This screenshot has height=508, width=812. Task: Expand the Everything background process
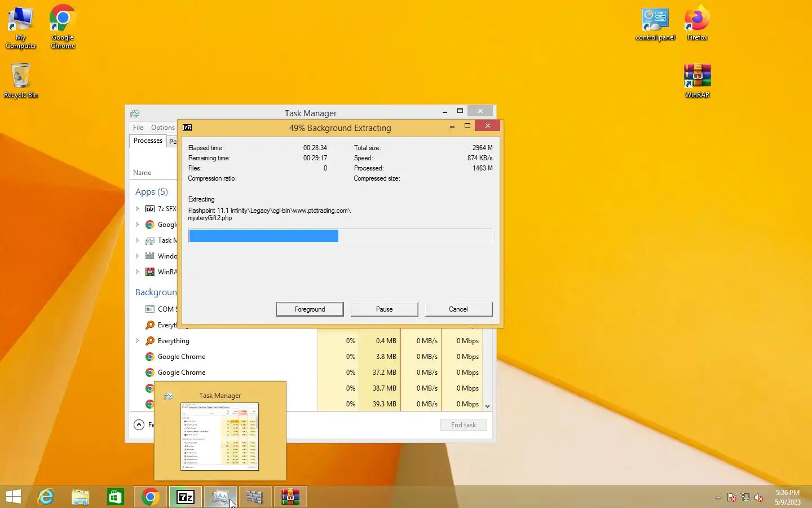pyautogui.click(x=137, y=341)
